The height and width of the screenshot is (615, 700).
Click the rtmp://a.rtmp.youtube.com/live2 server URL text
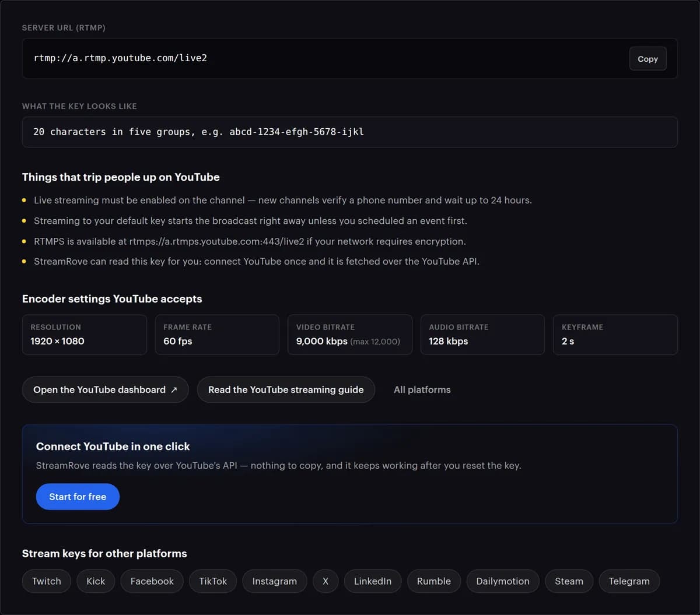(x=120, y=58)
